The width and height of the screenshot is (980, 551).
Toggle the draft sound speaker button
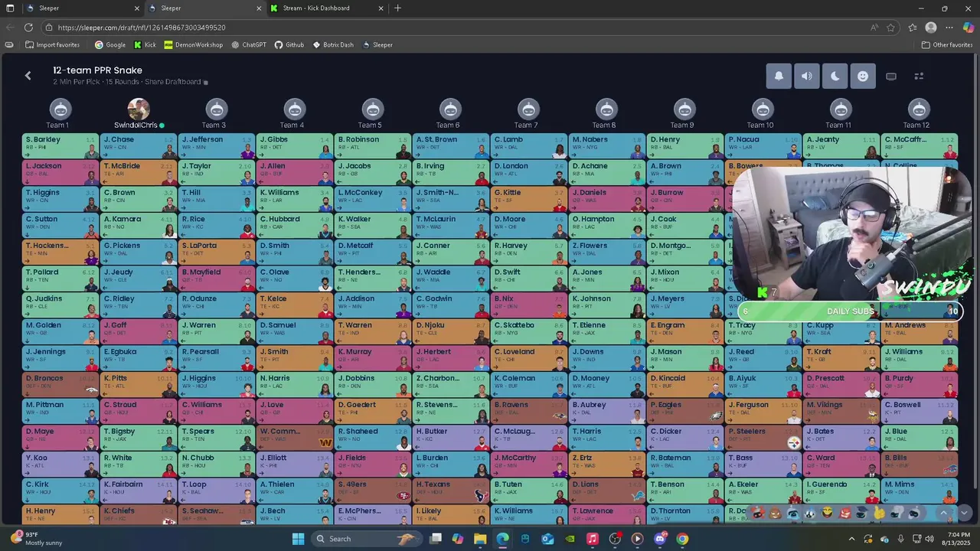pyautogui.click(x=807, y=77)
